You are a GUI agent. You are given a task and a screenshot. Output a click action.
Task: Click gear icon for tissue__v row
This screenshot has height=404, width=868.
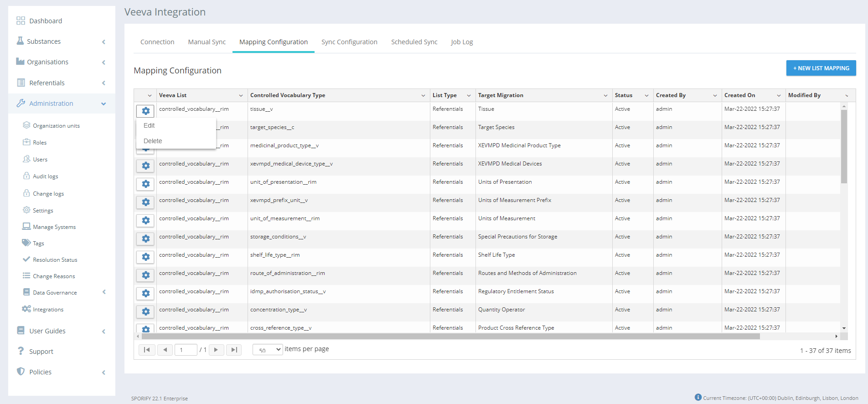(x=145, y=111)
